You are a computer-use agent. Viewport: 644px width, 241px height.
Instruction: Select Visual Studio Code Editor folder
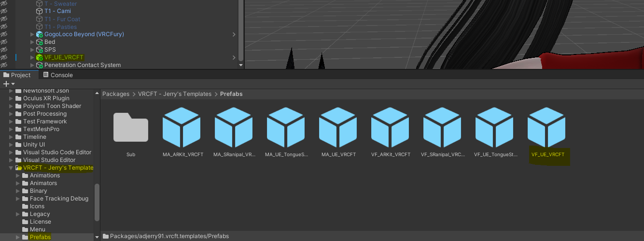[57, 152]
